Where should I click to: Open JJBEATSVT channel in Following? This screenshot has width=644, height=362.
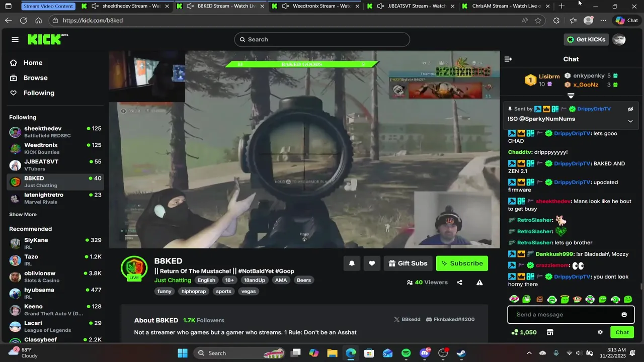pos(55,165)
